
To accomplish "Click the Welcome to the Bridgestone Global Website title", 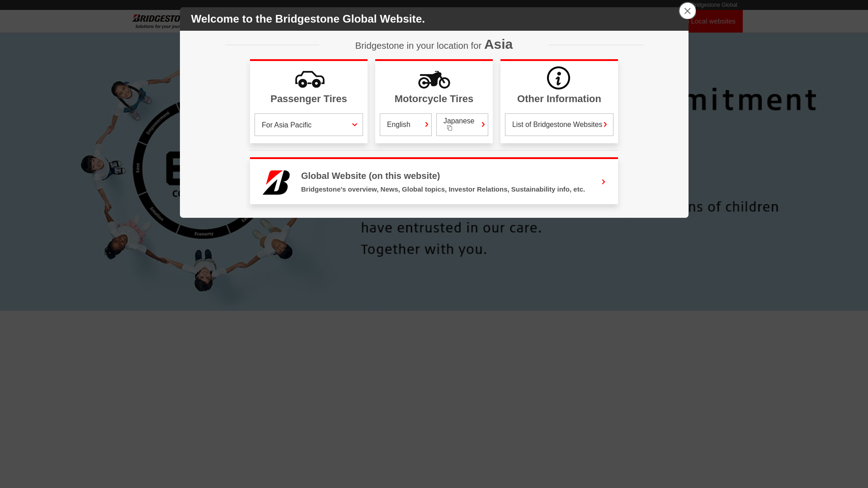I will [x=308, y=19].
